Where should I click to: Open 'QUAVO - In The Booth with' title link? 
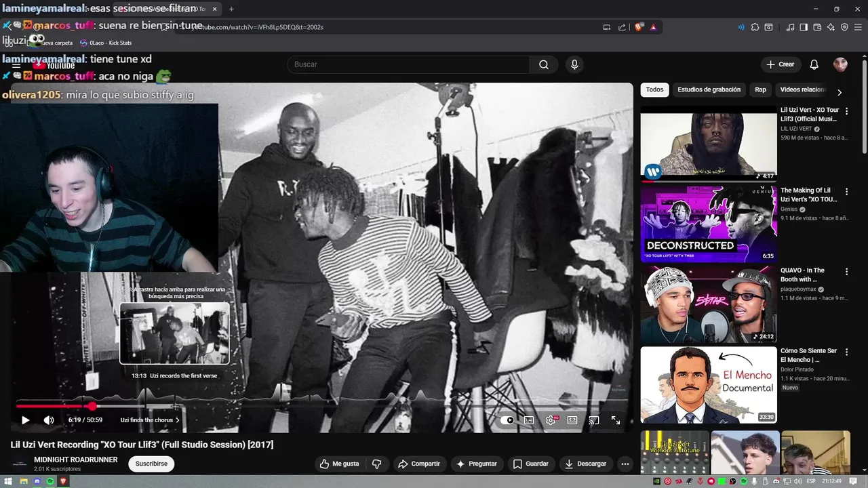[803, 275]
